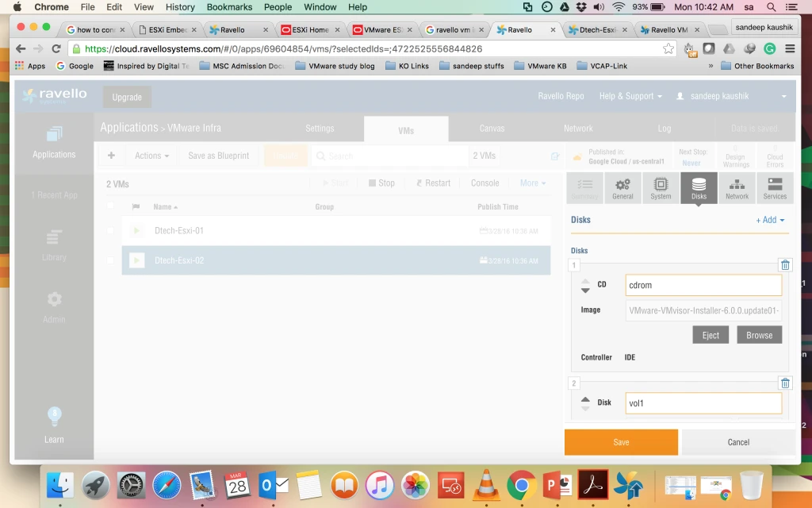Switch to the Network tab in app header

tap(578, 128)
